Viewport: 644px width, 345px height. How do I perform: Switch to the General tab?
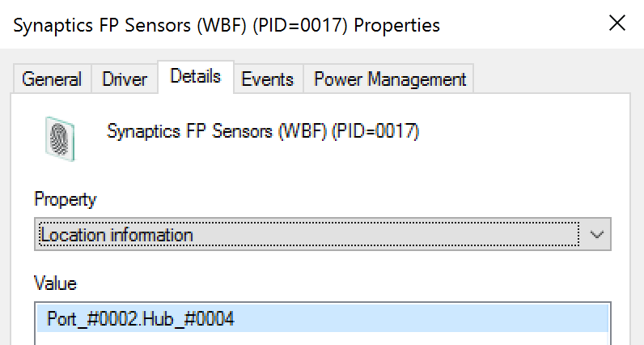coord(52,79)
